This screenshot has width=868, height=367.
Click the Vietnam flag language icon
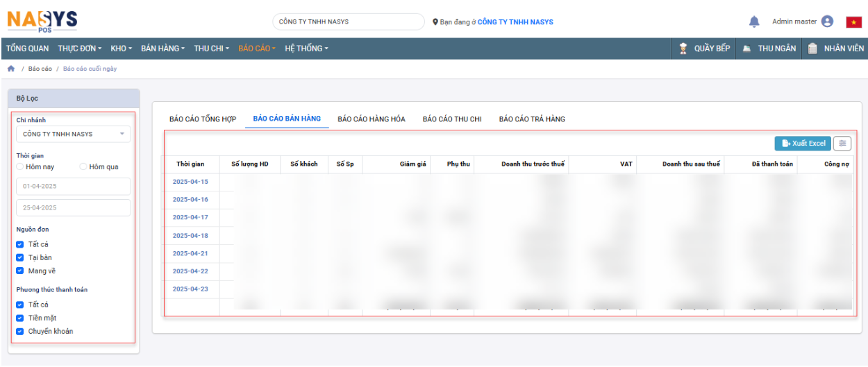(853, 22)
